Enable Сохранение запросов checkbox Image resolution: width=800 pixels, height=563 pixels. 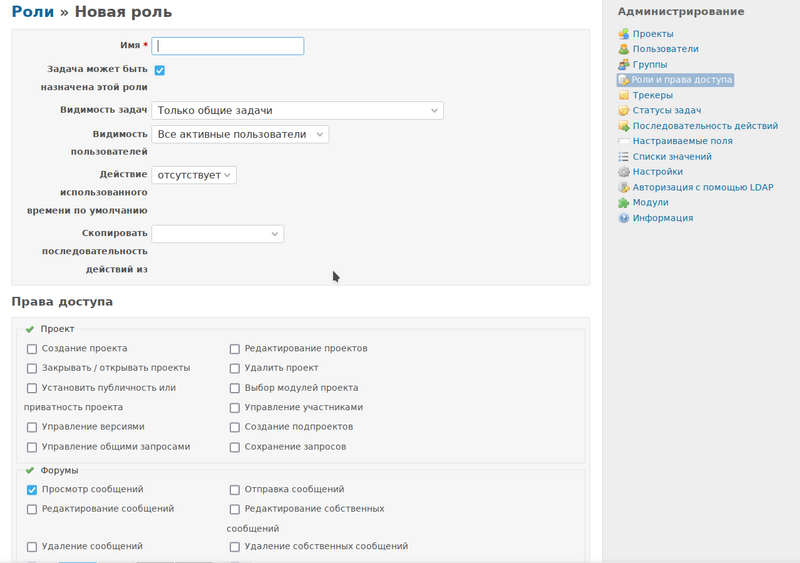(235, 447)
